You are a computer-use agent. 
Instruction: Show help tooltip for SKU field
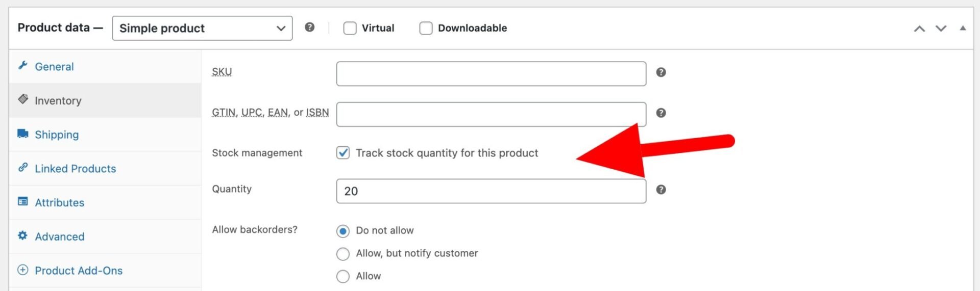[661, 72]
